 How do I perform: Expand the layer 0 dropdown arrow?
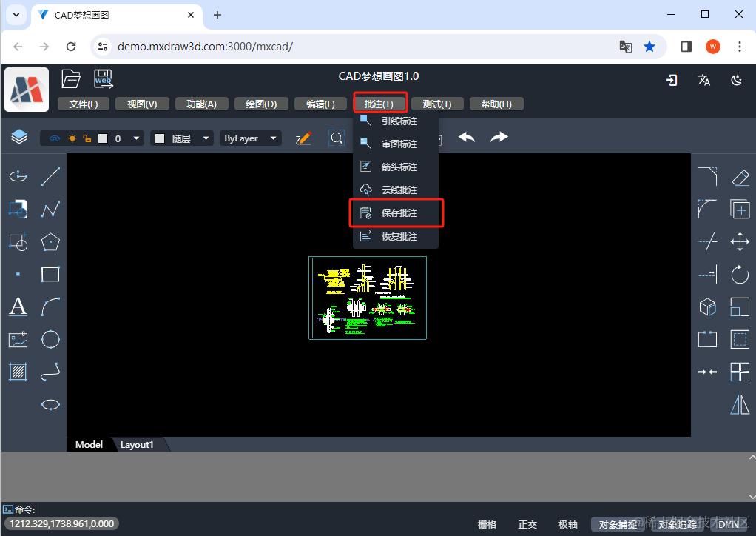(136, 138)
